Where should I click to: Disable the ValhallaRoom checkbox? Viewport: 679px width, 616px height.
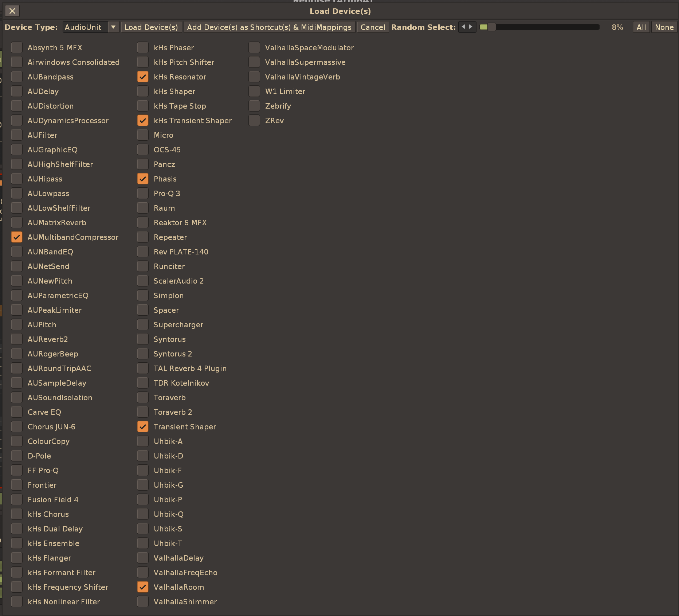[143, 587]
